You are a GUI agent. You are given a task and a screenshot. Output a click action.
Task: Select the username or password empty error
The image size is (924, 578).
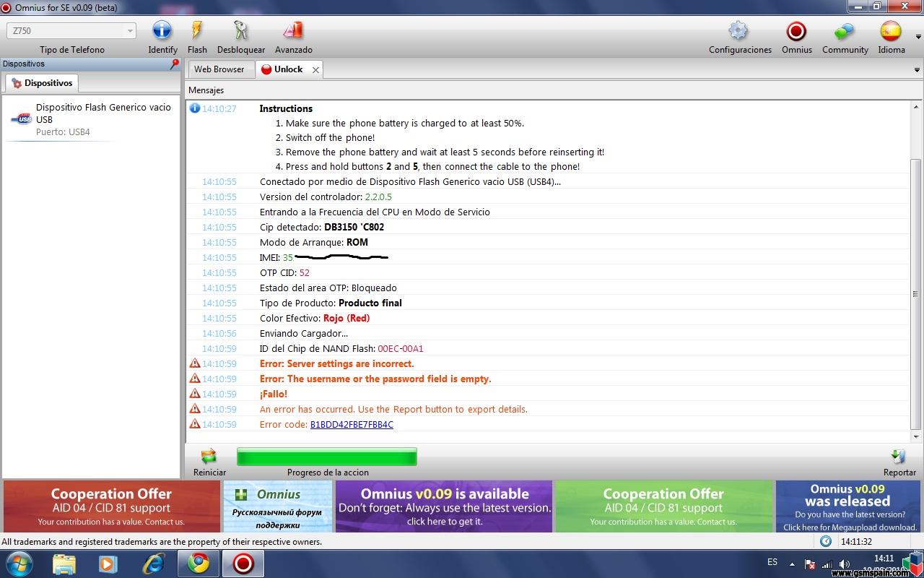click(x=375, y=379)
